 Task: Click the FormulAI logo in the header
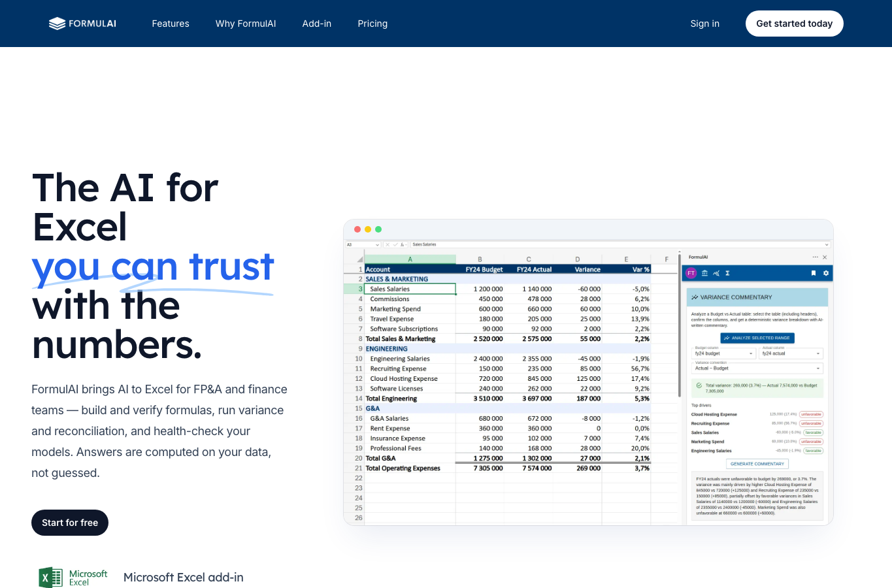pos(82,24)
